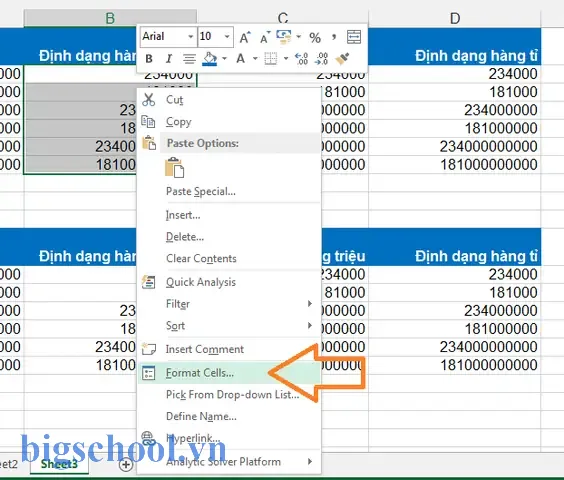Image resolution: width=564 pixels, height=480 pixels.
Task: Expand Analytic Solver Platform submenu
Action: point(229,462)
